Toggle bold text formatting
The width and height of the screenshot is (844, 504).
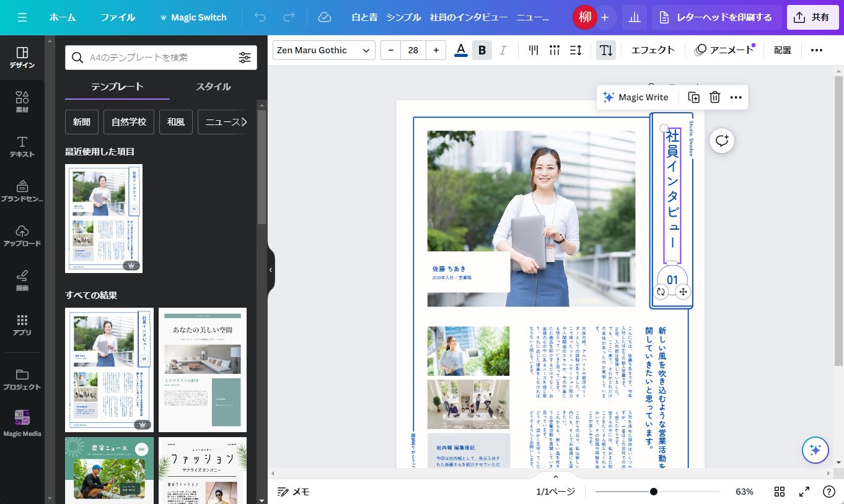point(481,50)
